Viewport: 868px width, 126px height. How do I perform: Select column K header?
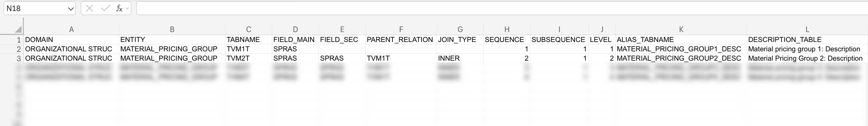681,30
